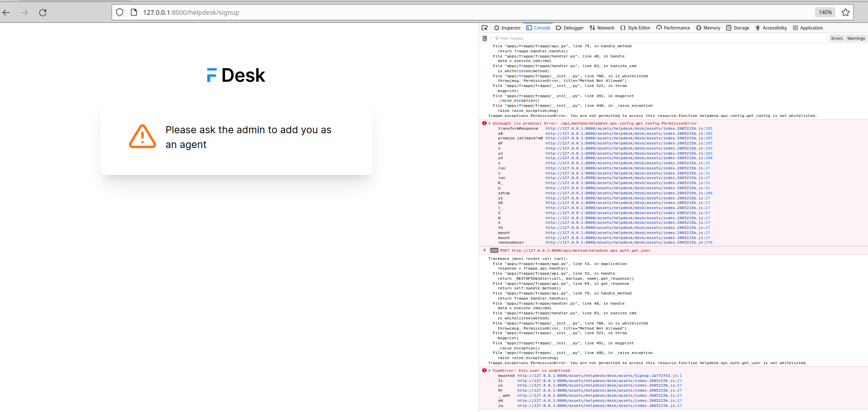The height and width of the screenshot is (412, 868).
Task: Click the red error icon beside TypeError
Action: 484,370
